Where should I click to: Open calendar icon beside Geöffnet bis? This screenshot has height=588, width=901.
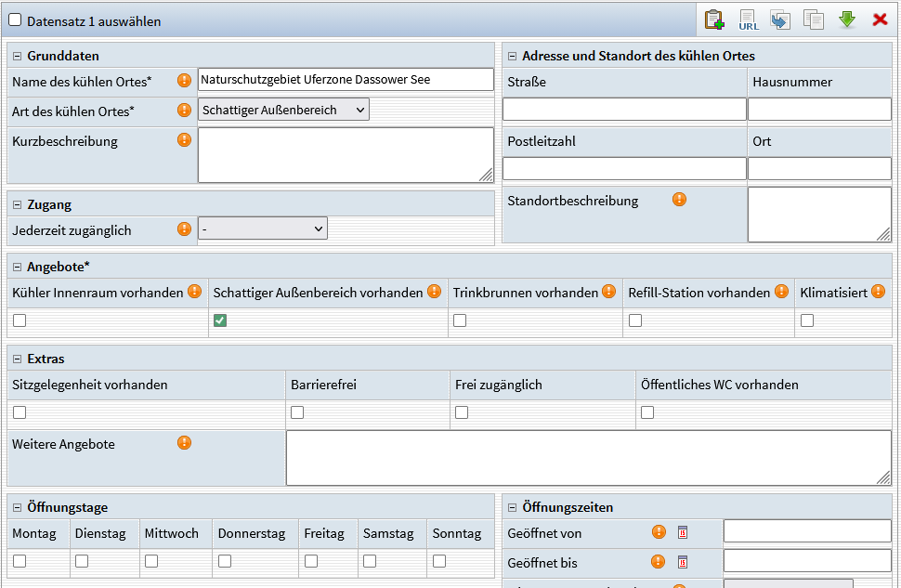[683, 562]
